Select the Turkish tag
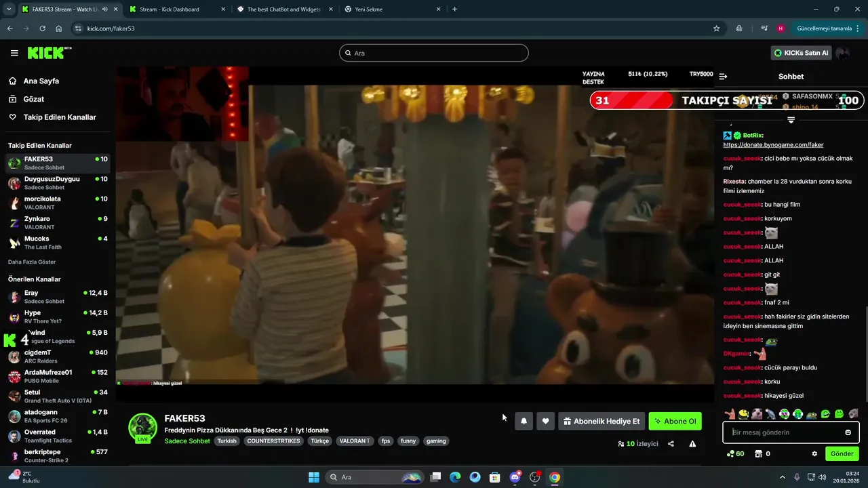The image size is (868, 488). point(226,441)
